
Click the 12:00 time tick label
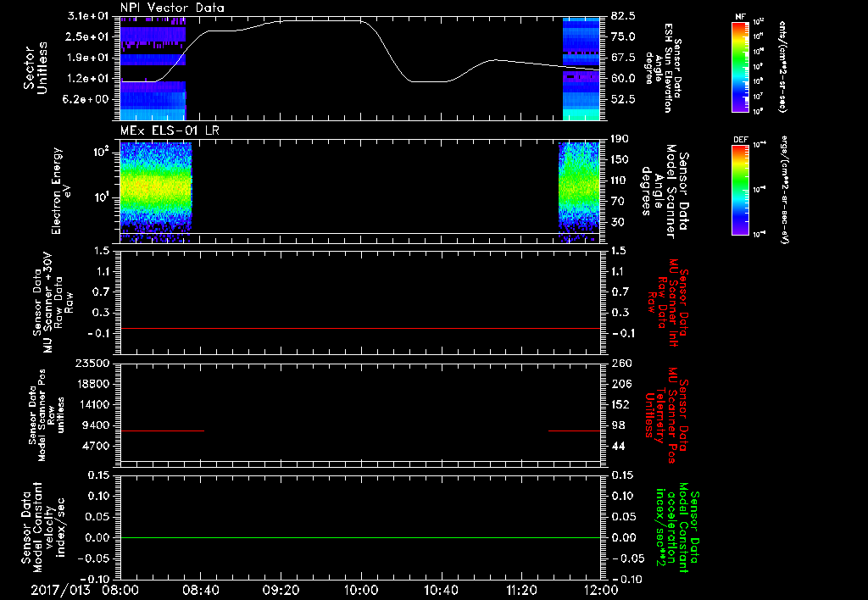(601, 590)
